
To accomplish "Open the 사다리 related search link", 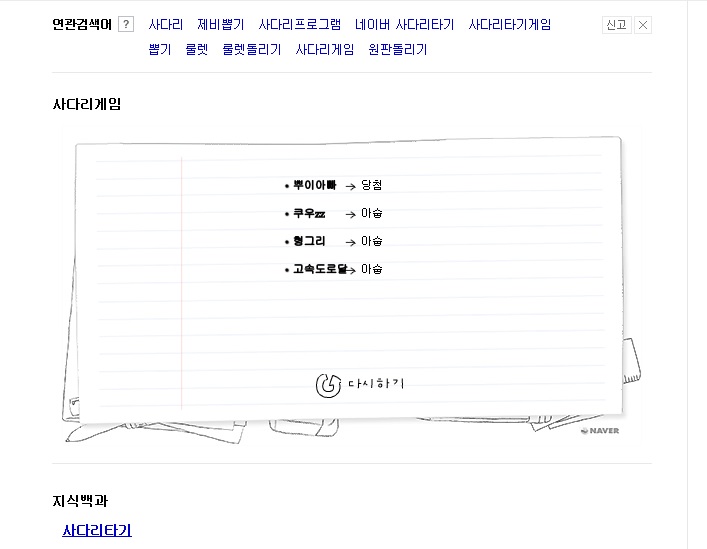I will tap(166, 25).
